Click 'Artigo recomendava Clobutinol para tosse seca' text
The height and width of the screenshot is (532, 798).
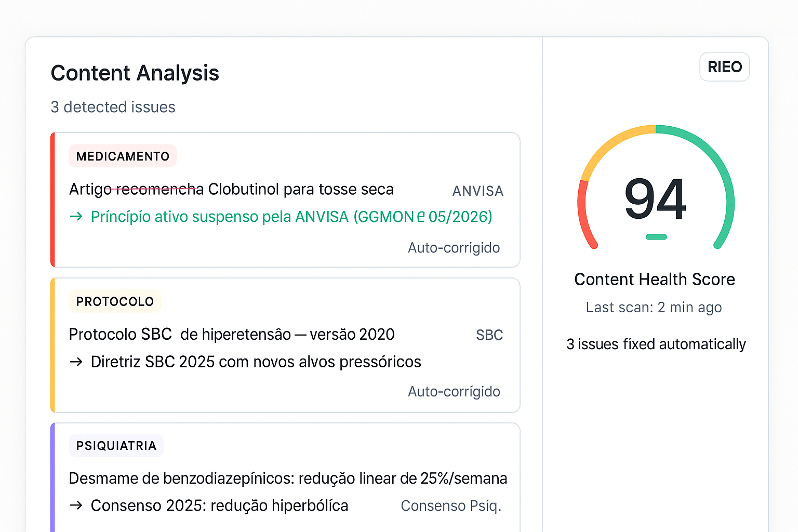pyautogui.click(x=231, y=190)
